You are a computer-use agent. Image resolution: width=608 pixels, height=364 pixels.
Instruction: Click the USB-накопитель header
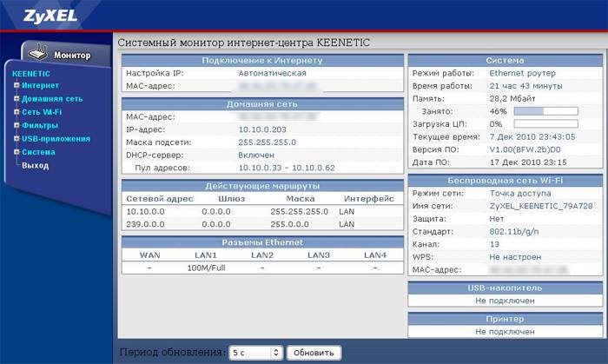pyautogui.click(x=506, y=288)
